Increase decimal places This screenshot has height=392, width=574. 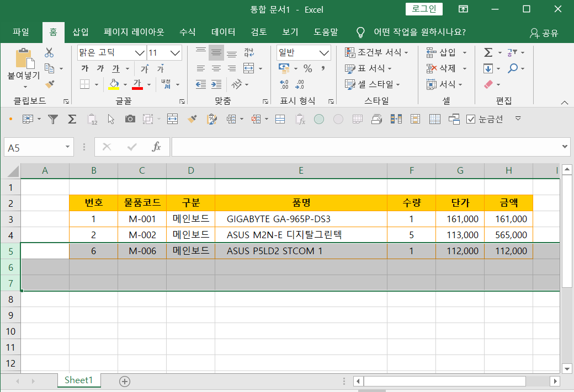[284, 84]
